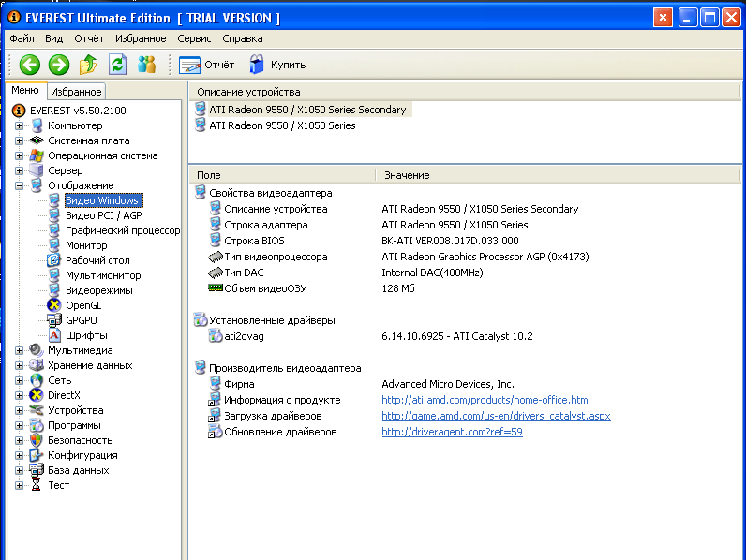
Task: Open the ati.amd.com product info link
Action: pos(485,400)
